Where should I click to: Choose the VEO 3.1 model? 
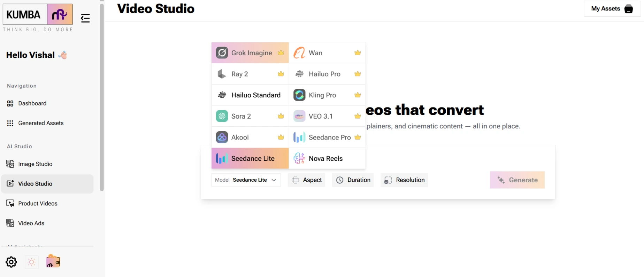327,116
